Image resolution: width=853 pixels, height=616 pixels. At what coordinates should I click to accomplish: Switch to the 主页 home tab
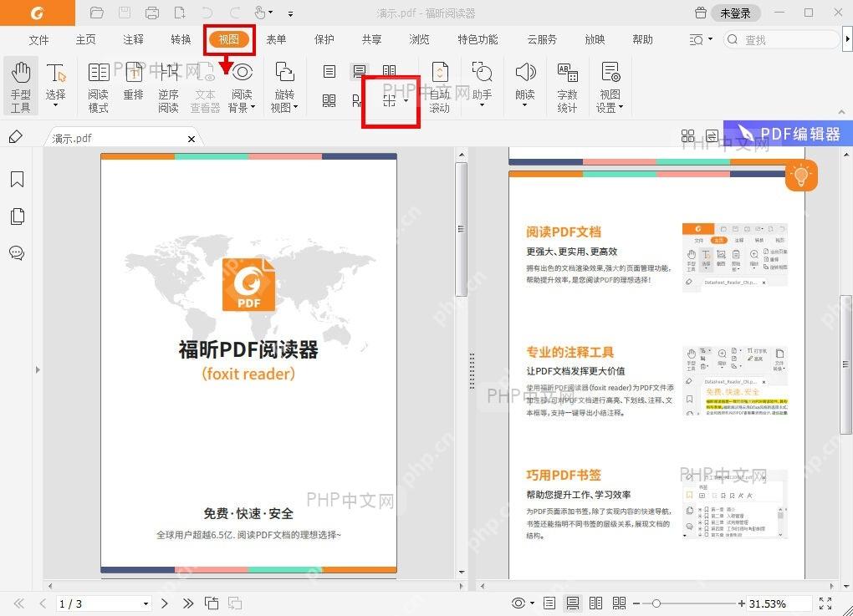[x=86, y=39]
